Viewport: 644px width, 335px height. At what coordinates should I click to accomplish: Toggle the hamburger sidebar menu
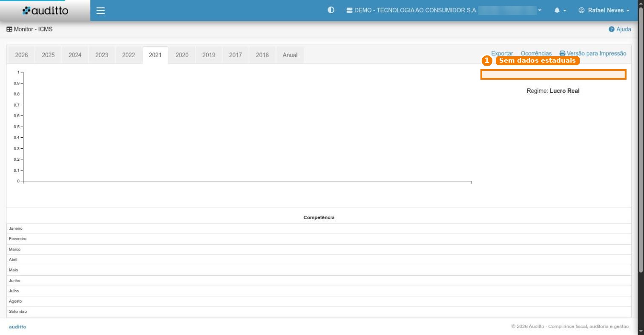pyautogui.click(x=101, y=11)
